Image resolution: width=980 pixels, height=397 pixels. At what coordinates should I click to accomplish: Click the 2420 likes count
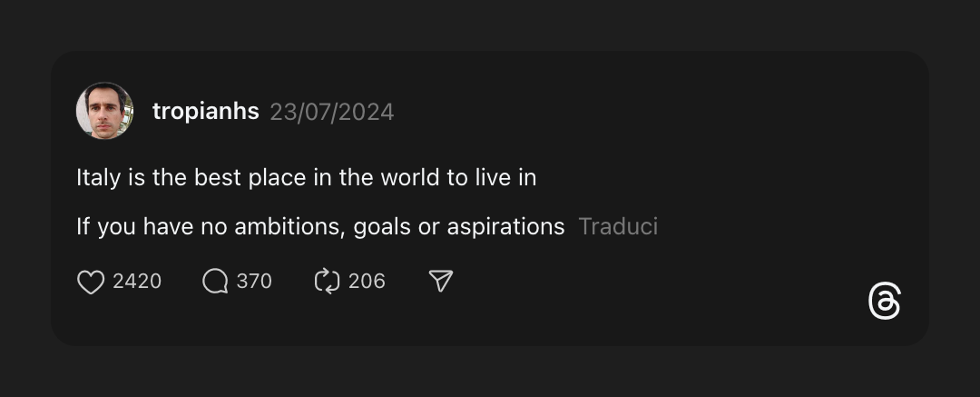pos(137,282)
